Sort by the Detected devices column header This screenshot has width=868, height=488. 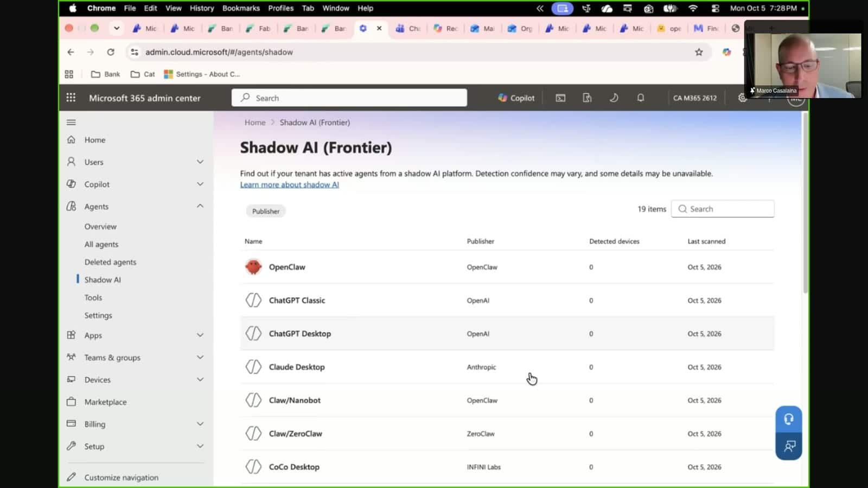point(614,241)
